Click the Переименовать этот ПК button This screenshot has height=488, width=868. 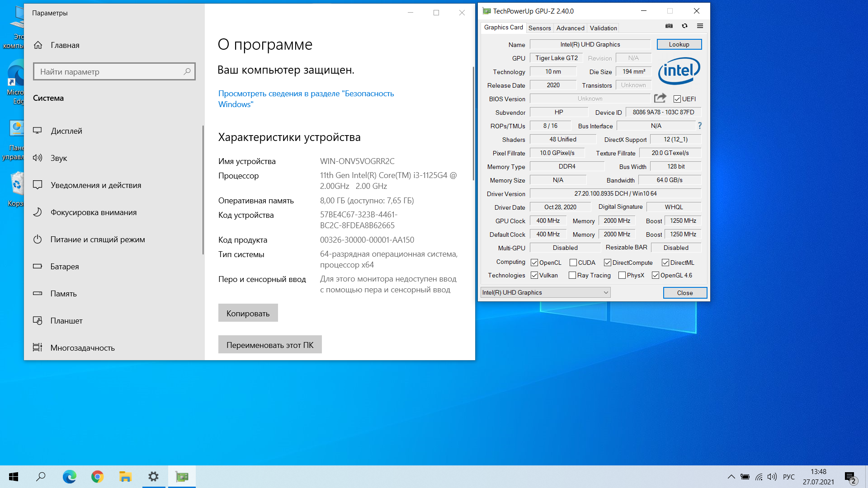click(x=270, y=344)
